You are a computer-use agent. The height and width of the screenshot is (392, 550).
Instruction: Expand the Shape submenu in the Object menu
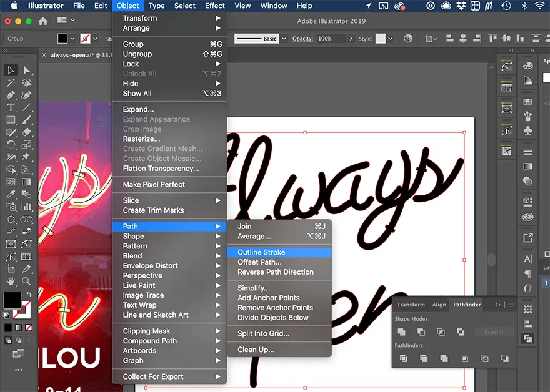tap(133, 236)
